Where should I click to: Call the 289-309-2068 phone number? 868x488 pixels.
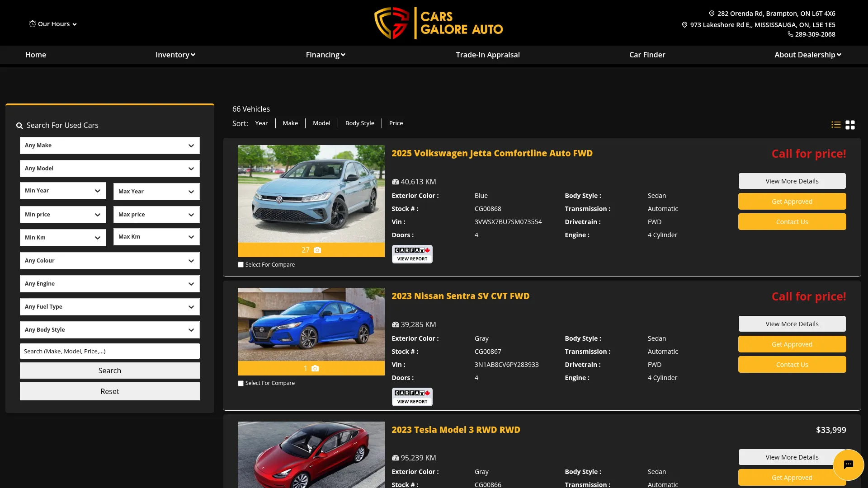click(x=815, y=34)
